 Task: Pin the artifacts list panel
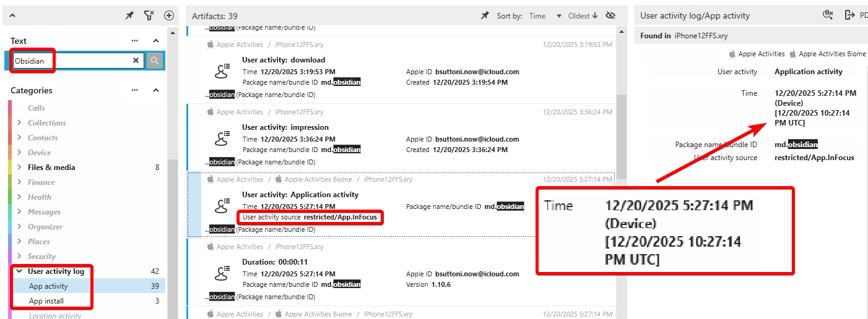485,16
